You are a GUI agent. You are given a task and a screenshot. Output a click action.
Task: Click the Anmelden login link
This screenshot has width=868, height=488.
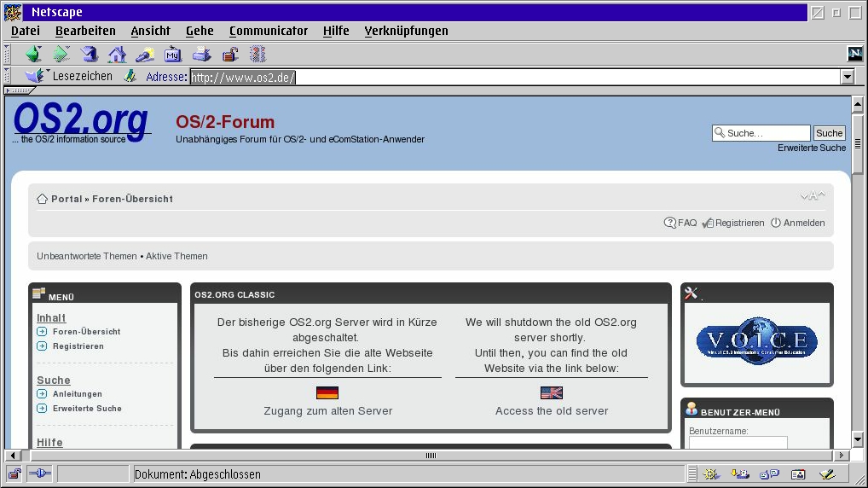point(804,223)
